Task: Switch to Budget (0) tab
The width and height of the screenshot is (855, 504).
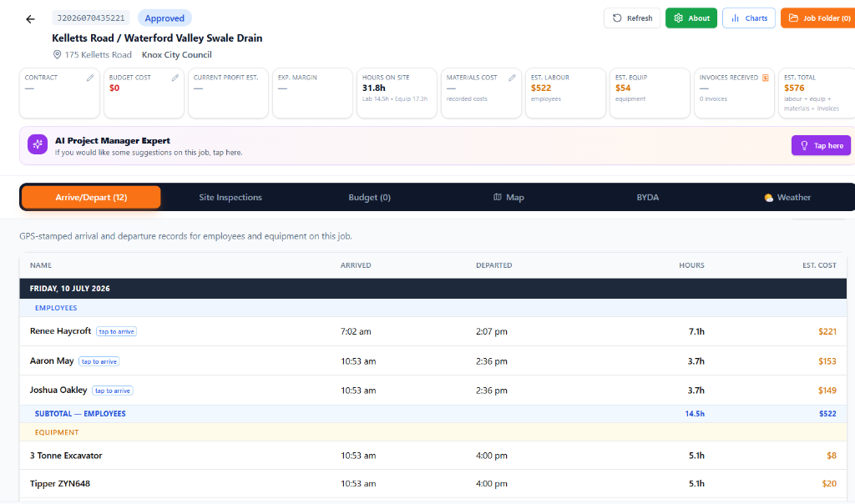Action: (x=369, y=197)
